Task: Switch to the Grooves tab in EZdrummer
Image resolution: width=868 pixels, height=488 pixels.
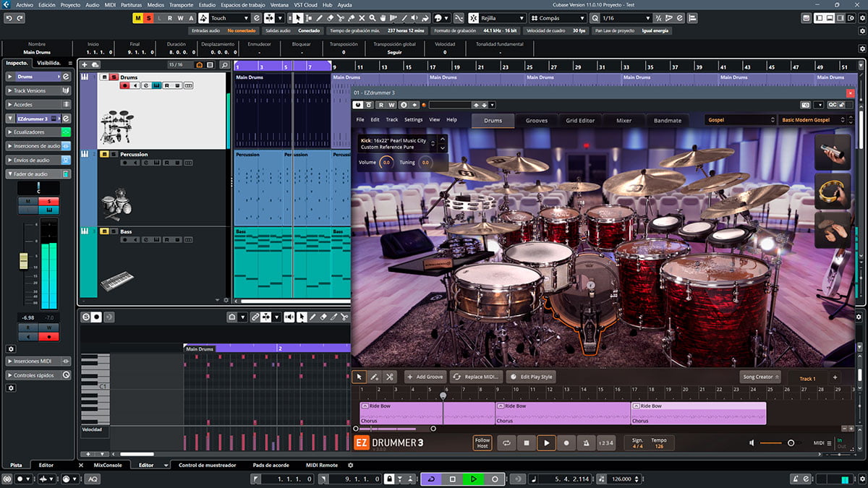Action: point(537,121)
